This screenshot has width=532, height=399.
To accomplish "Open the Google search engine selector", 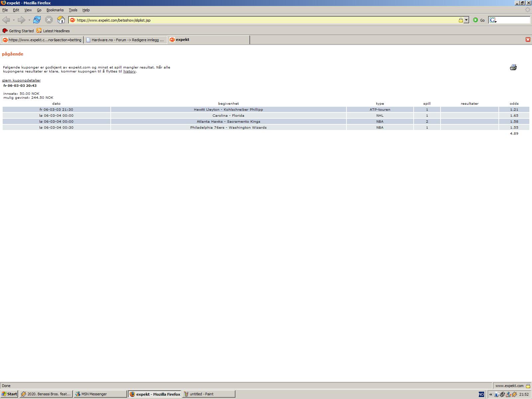I will 493,20.
